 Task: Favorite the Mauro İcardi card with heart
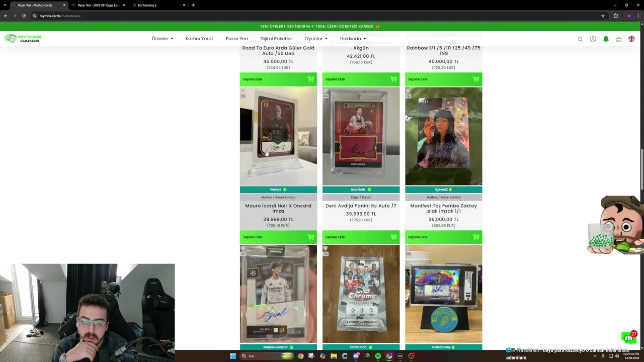[x=243, y=91]
